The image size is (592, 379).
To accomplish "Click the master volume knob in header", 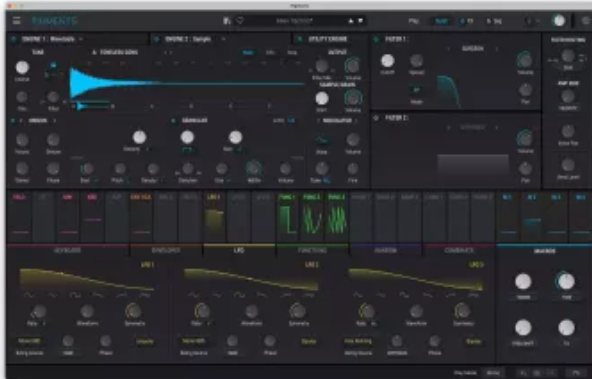I will 559,21.
